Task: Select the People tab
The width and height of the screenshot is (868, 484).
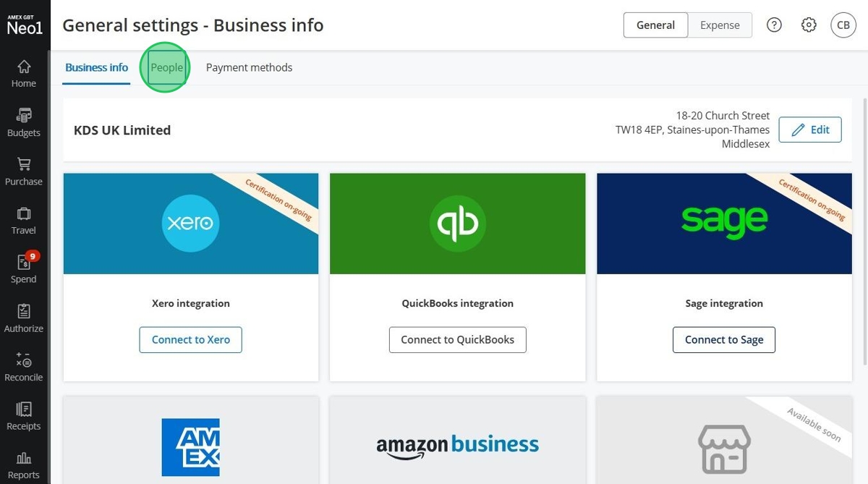Action: [166, 67]
